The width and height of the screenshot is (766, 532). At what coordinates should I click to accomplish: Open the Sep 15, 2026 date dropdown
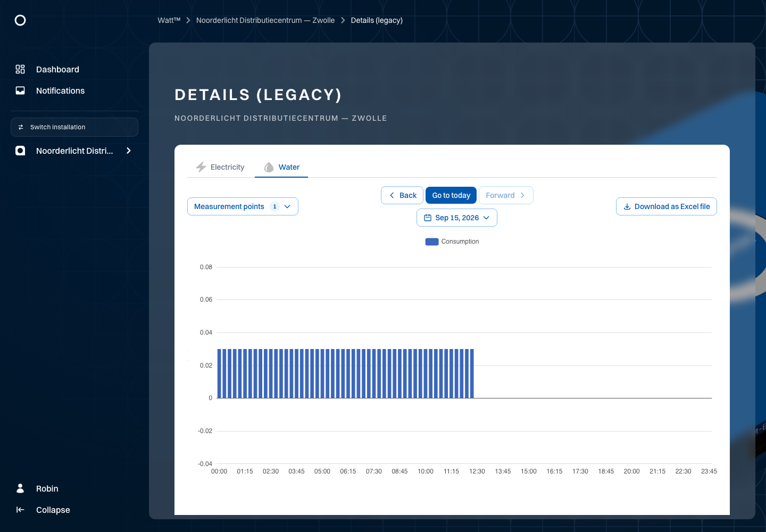(x=457, y=218)
